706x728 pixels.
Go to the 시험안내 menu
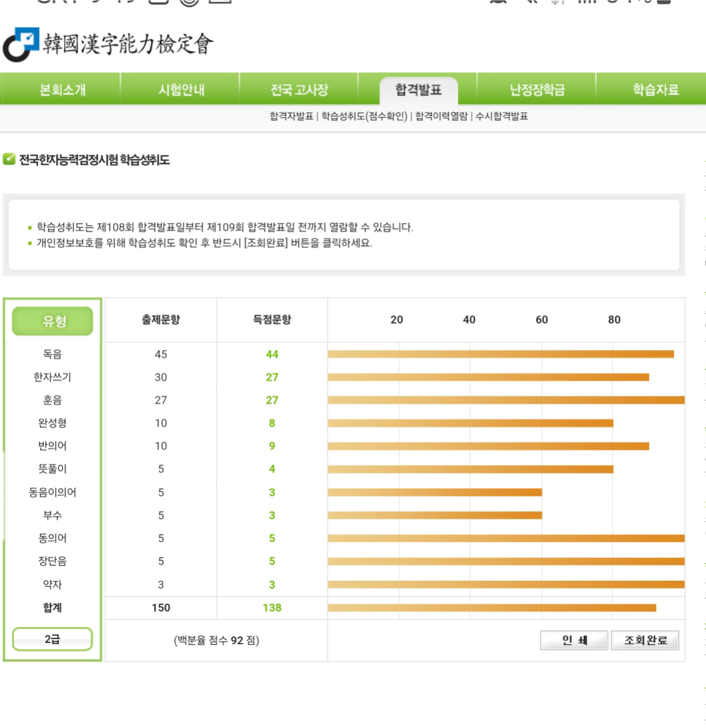(x=181, y=90)
